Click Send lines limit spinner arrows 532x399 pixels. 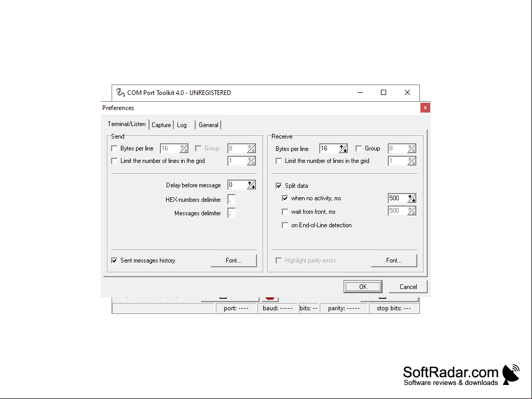pos(251,161)
